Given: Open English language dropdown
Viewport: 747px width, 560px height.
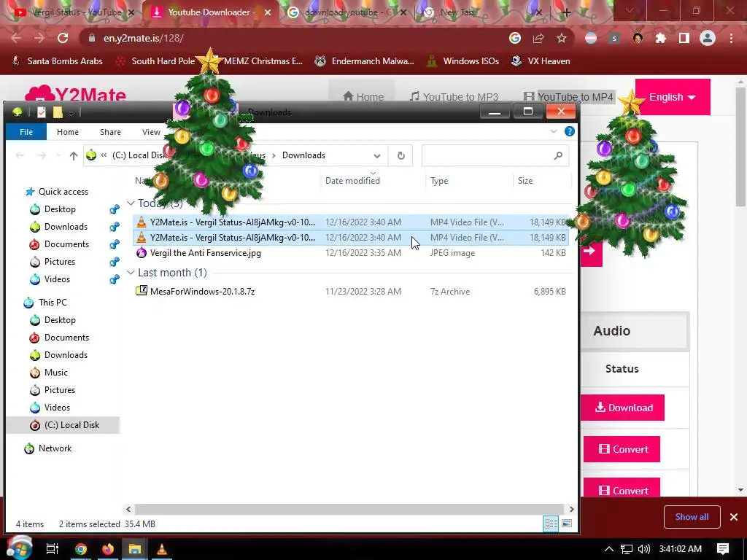Looking at the screenshot, I should tap(672, 97).
